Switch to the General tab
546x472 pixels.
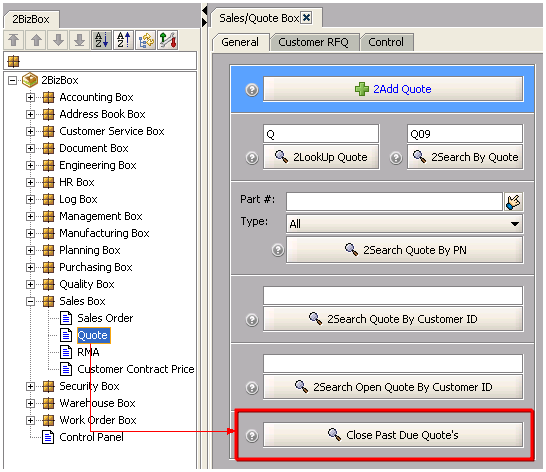click(240, 42)
